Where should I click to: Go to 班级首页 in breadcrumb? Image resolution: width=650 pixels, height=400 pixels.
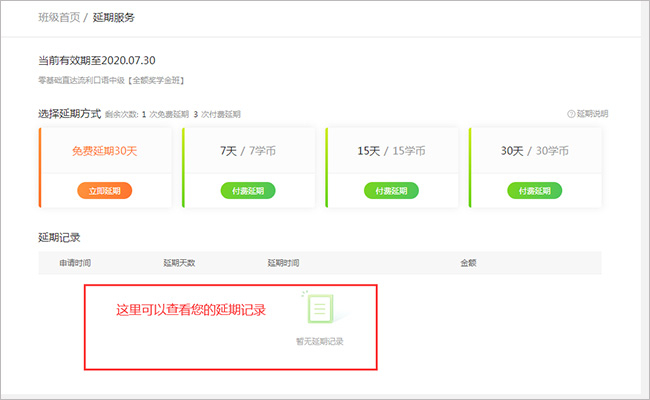click(60, 18)
